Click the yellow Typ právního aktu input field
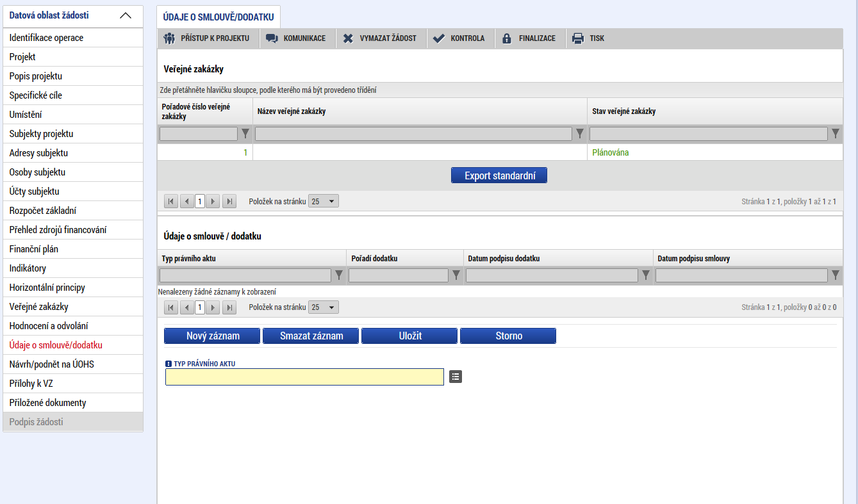Viewport: 858px width, 504px height. pos(304,377)
